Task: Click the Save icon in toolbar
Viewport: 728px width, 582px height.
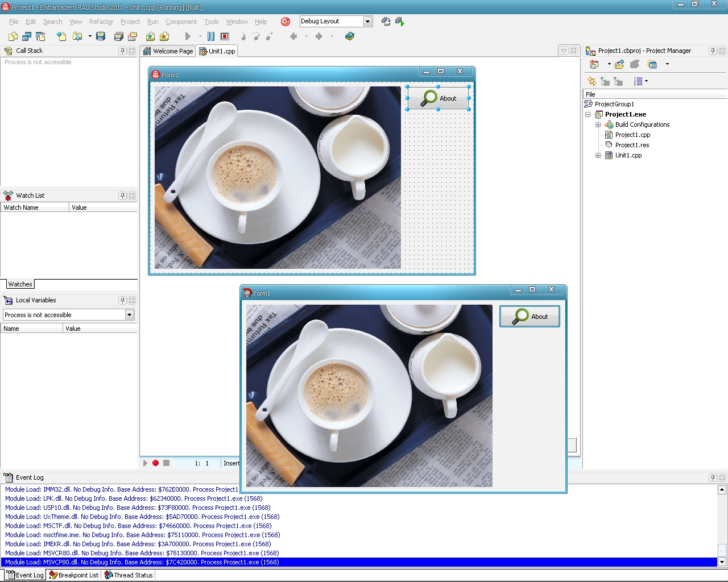Action: pos(101,36)
